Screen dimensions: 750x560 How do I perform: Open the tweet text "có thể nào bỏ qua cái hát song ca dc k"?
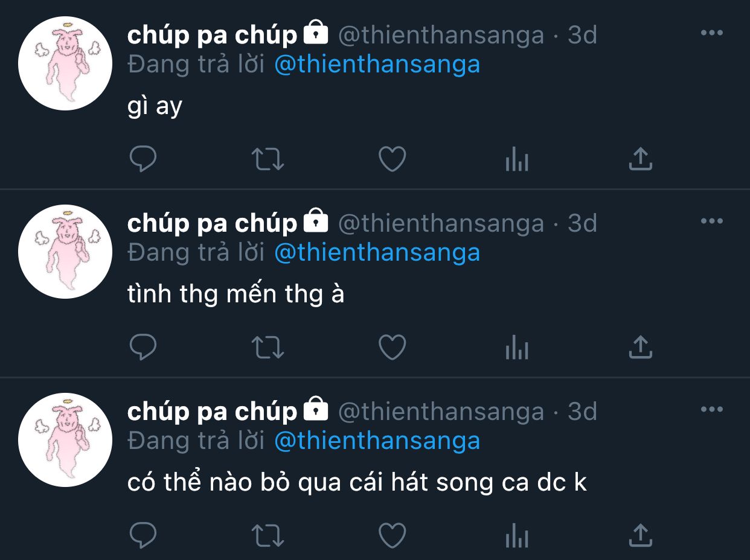pyautogui.click(x=356, y=483)
